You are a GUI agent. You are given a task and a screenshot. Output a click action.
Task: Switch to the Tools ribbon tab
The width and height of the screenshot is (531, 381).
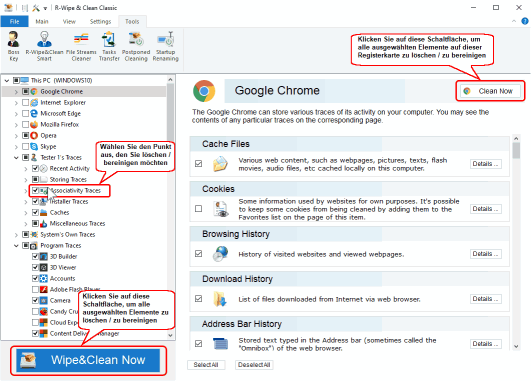pos(132,21)
